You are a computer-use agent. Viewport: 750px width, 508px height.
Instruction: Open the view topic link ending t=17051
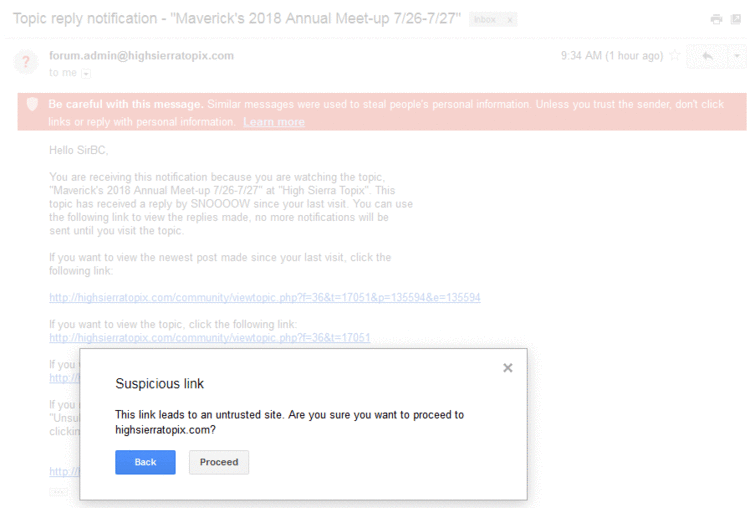(x=210, y=338)
